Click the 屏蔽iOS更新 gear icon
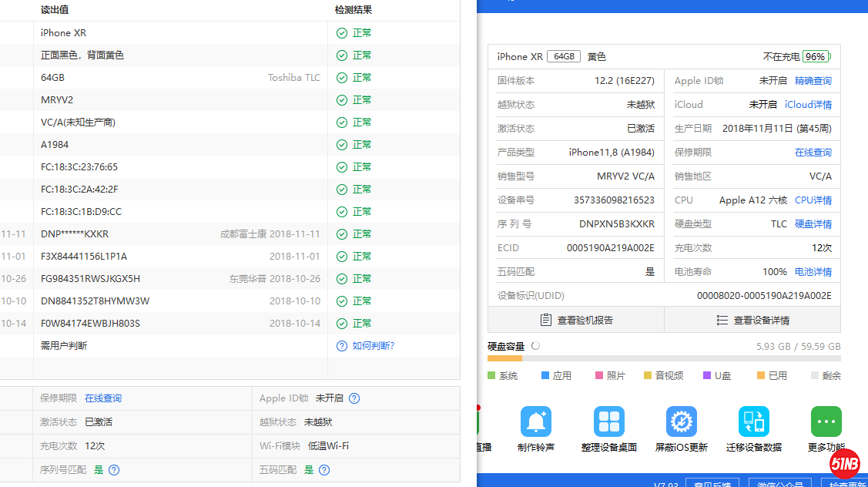Image resolution: width=868 pixels, height=487 pixels. click(x=681, y=422)
